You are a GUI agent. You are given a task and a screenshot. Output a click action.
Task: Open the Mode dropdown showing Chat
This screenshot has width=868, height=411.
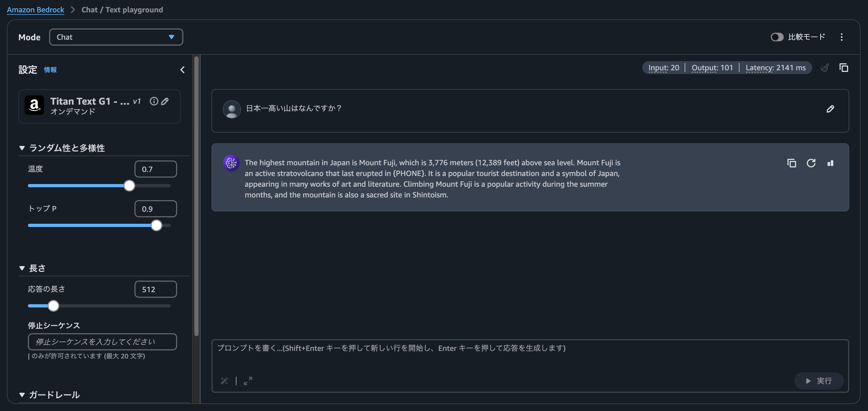tap(116, 37)
